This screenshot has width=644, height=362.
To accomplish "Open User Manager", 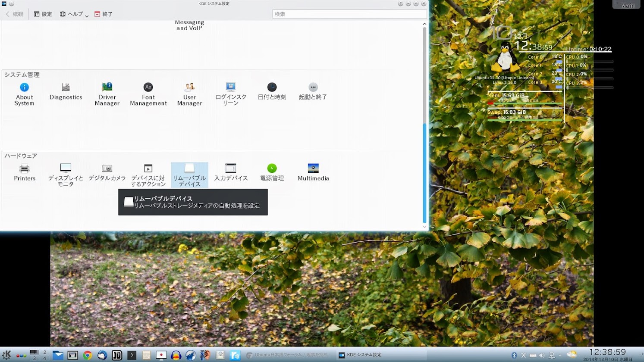I will pyautogui.click(x=189, y=94).
